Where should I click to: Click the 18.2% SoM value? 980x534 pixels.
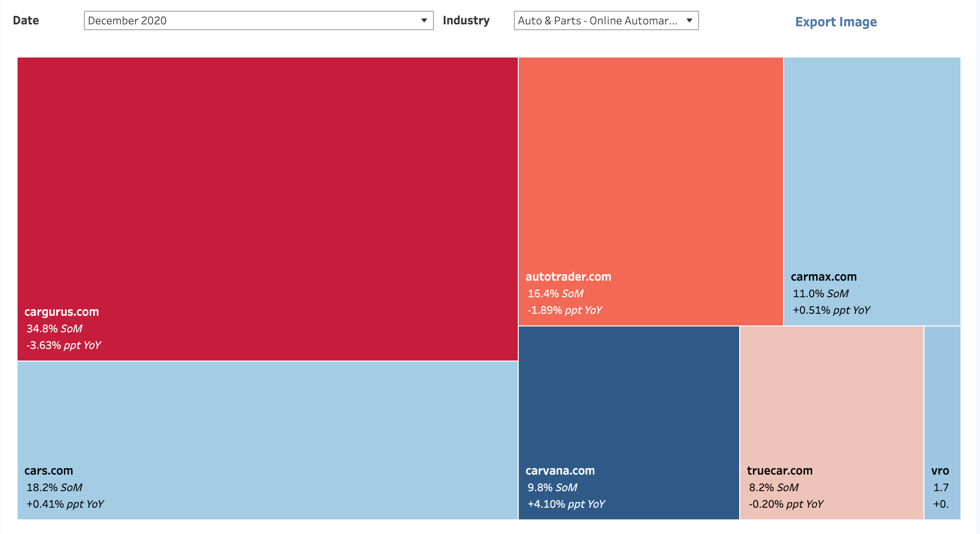(x=54, y=488)
